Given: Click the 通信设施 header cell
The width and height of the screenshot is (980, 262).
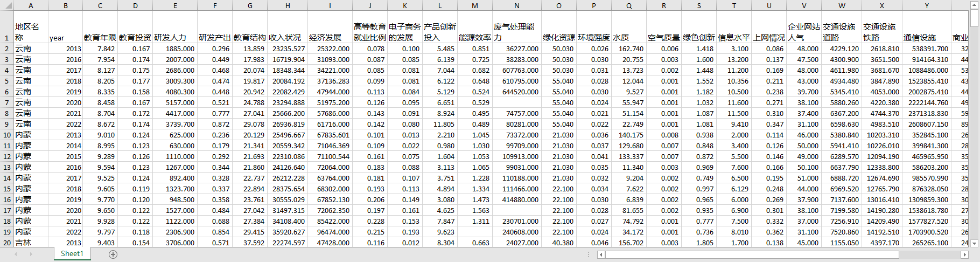Looking at the screenshot, I should [927, 27].
